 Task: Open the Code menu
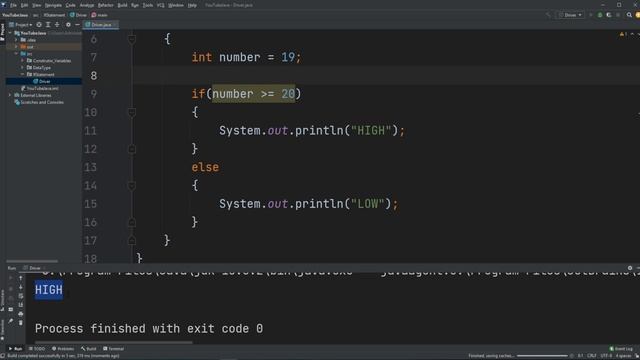(71, 5)
